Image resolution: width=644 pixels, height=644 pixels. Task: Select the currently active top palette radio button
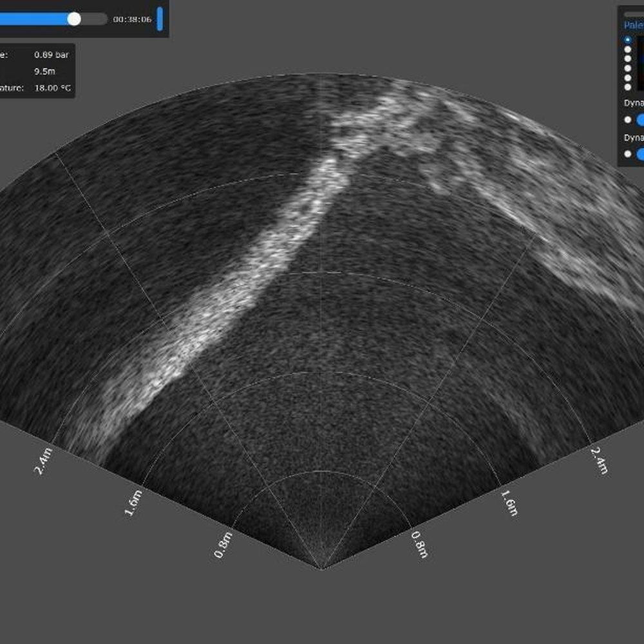(x=627, y=40)
